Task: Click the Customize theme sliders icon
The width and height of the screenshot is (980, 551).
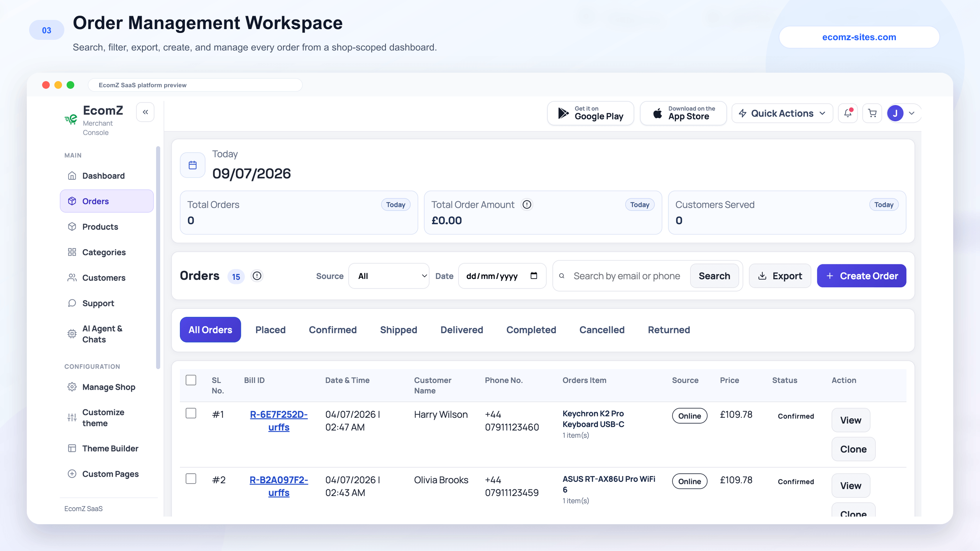Action: point(72,417)
